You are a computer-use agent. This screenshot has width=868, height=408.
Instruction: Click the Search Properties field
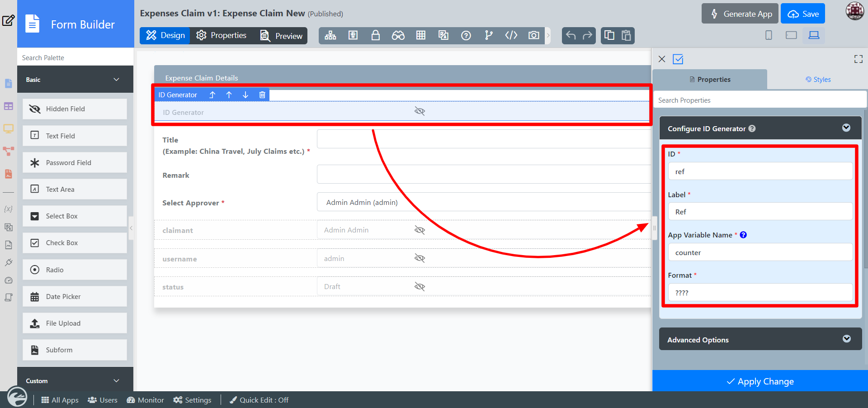point(760,100)
